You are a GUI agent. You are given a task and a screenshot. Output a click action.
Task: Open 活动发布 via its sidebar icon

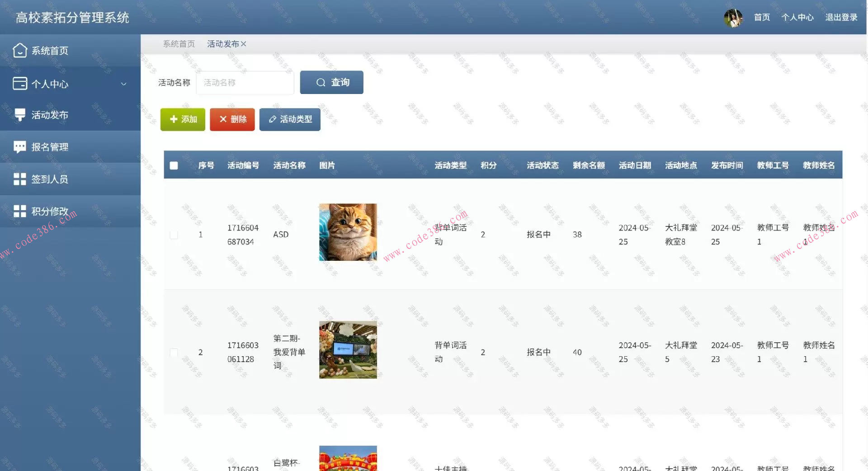[x=19, y=115]
